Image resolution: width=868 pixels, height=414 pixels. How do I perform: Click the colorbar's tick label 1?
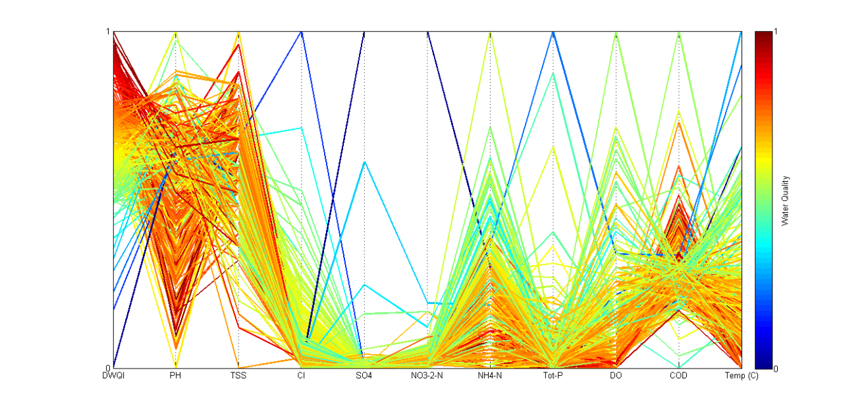tap(776, 32)
